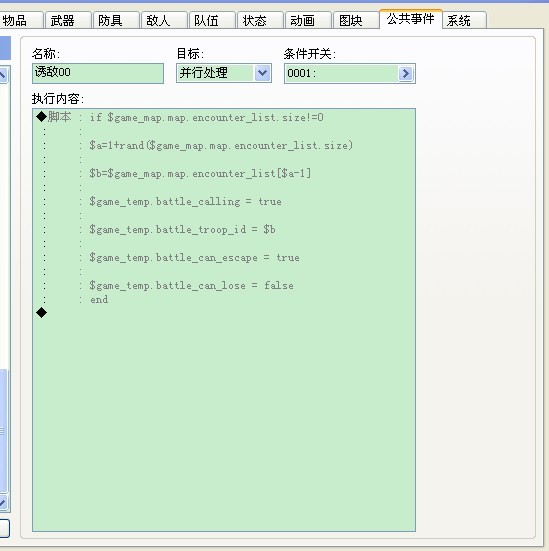
Task: Open the 动画 tab
Action: pos(309,20)
